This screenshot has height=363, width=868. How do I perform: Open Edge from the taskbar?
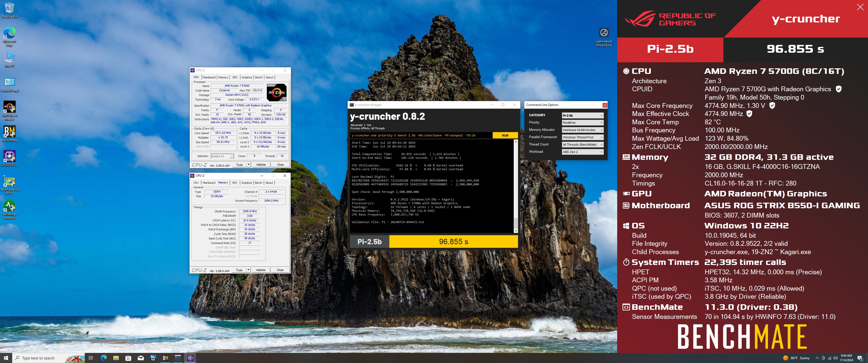pyautogui.click(x=103, y=358)
